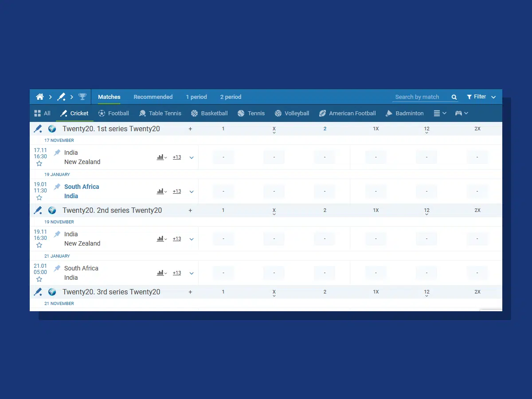
Task: Pin the South Africa vs India 19.01 match
Action: [x=57, y=187]
